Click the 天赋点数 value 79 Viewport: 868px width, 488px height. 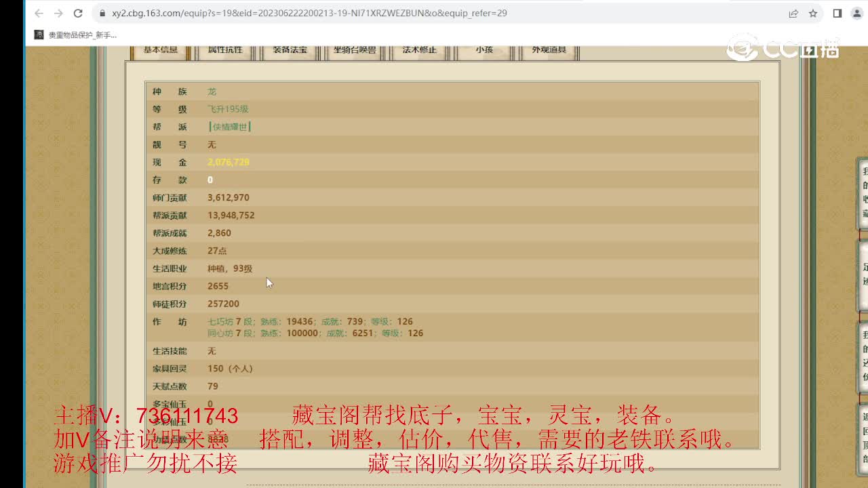[213, 386]
